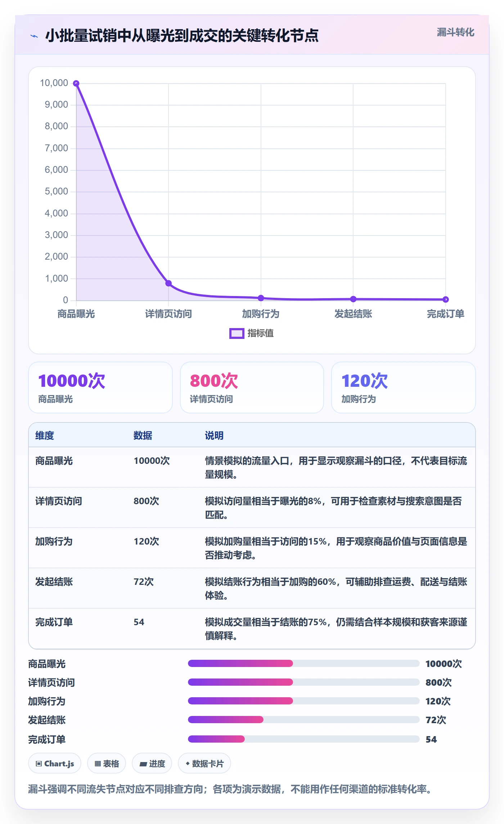Screen dimensions: 504x824
Task: Click the 进度 chip
Action: [x=152, y=763]
